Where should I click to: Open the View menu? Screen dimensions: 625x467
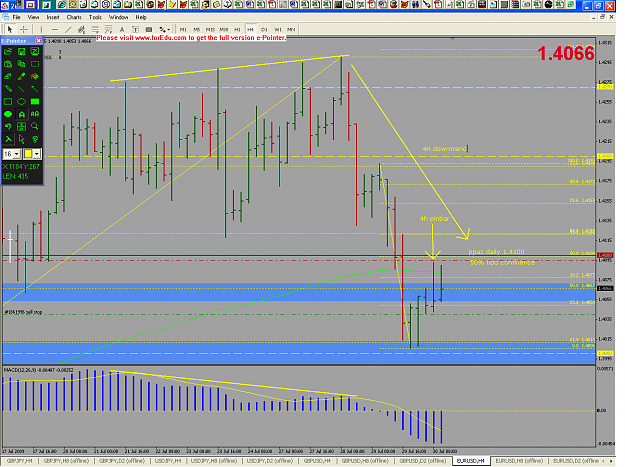[x=33, y=17]
